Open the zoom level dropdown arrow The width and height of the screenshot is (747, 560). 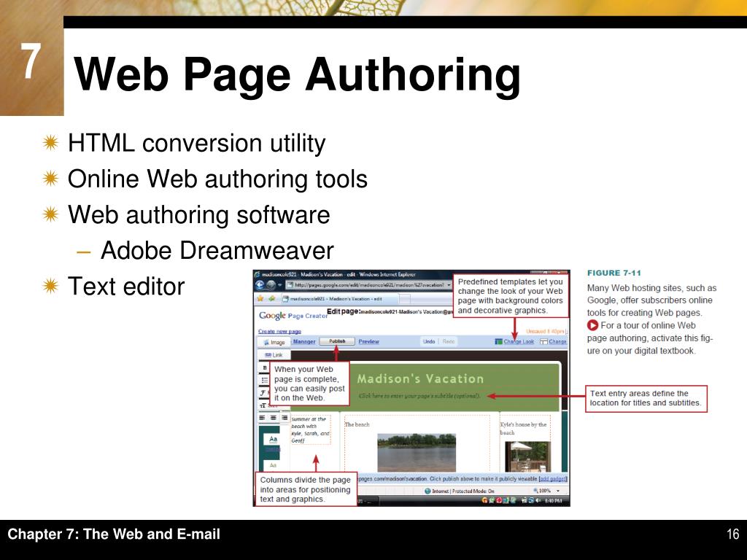558,491
